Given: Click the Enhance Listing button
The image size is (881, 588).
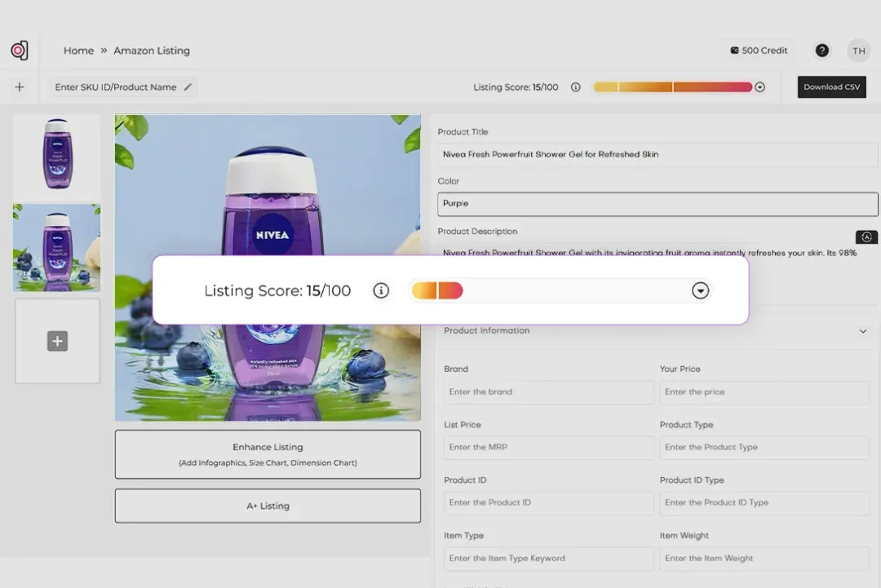Looking at the screenshot, I should (268, 454).
